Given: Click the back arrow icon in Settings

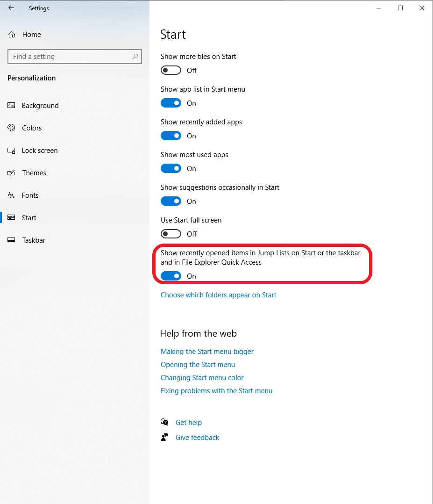Looking at the screenshot, I should tap(11, 8).
